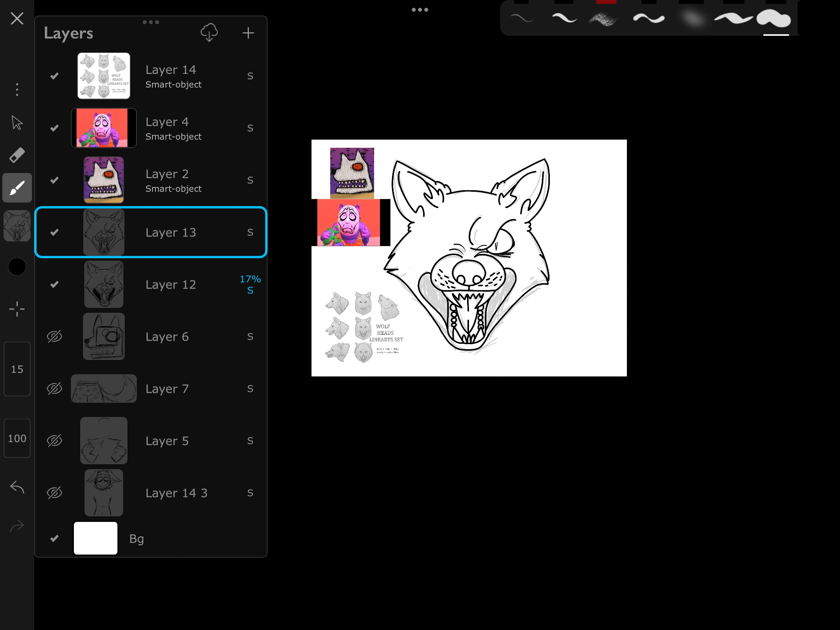This screenshot has height=630, width=840.
Task: Show hidden Layer 14 3
Action: 54,493
